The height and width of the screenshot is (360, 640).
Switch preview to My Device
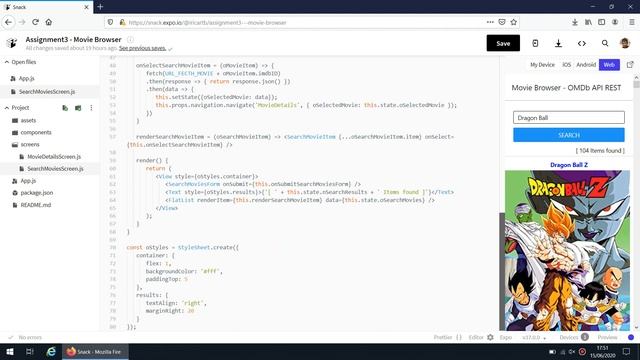click(x=542, y=64)
